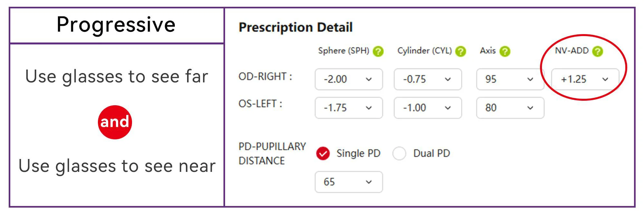644x215 pixels.
Task: Click the Progressive header tab
Action: (x=117, y=25)
